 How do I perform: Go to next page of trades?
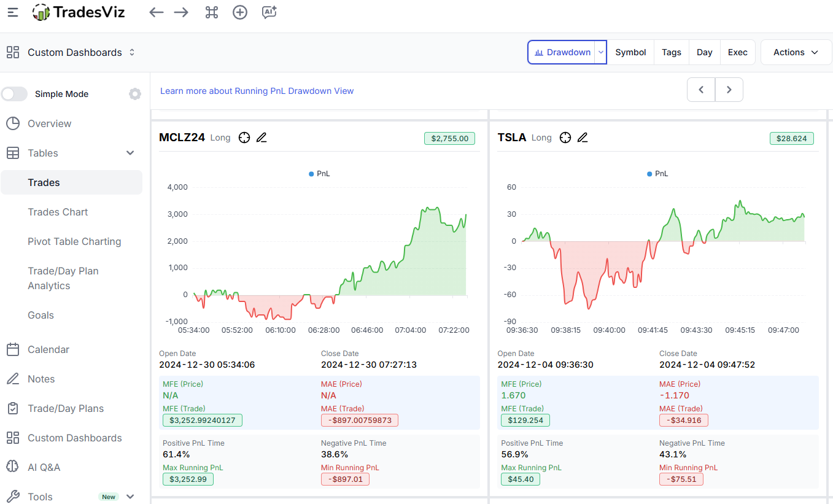click(x=729, y=90)
